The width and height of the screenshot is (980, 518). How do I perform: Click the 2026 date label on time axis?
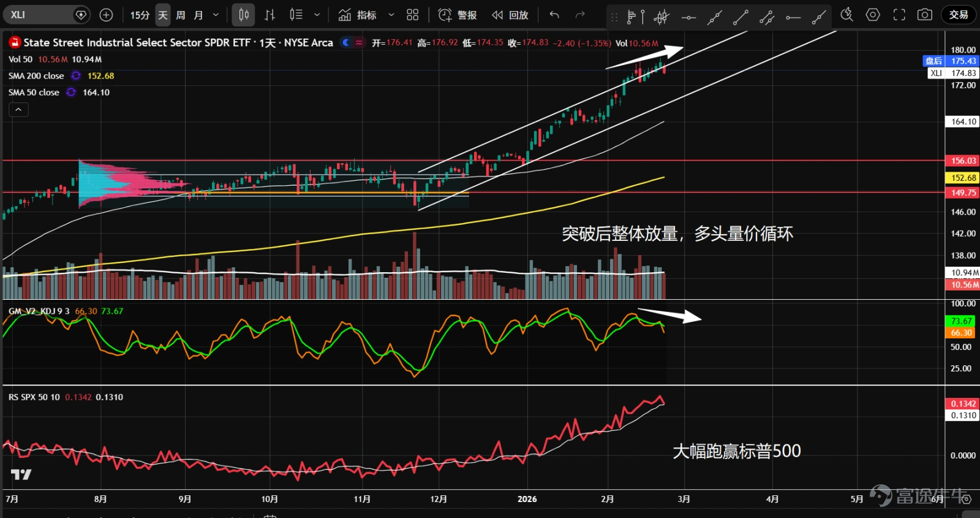point(527,499)
